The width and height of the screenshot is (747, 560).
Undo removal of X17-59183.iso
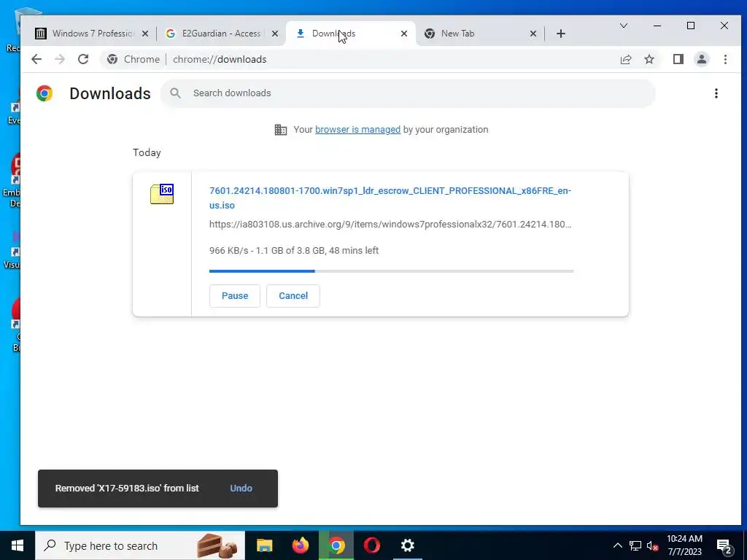click(x=241, y=488)
